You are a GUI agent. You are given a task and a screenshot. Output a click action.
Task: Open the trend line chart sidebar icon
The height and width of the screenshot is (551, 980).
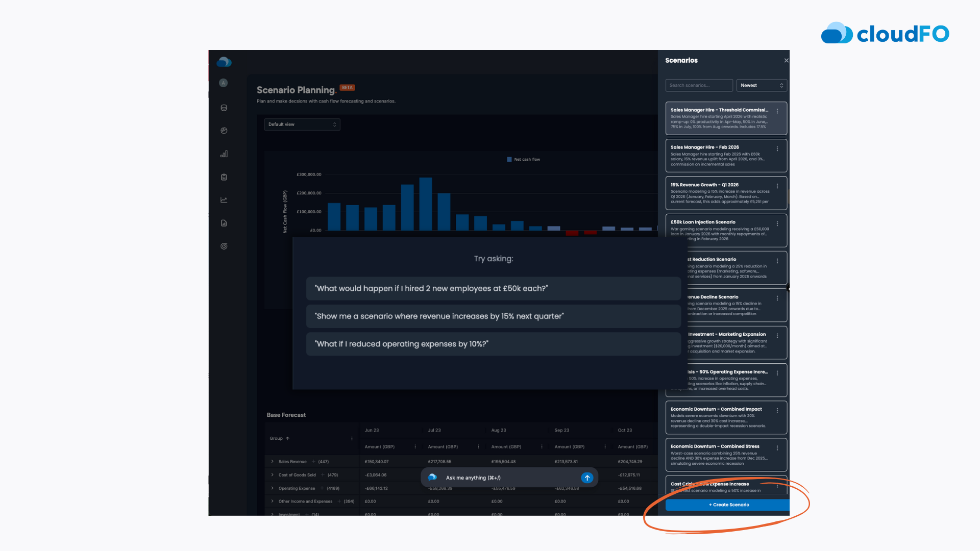pyautogui.click(x=224, y=200)
